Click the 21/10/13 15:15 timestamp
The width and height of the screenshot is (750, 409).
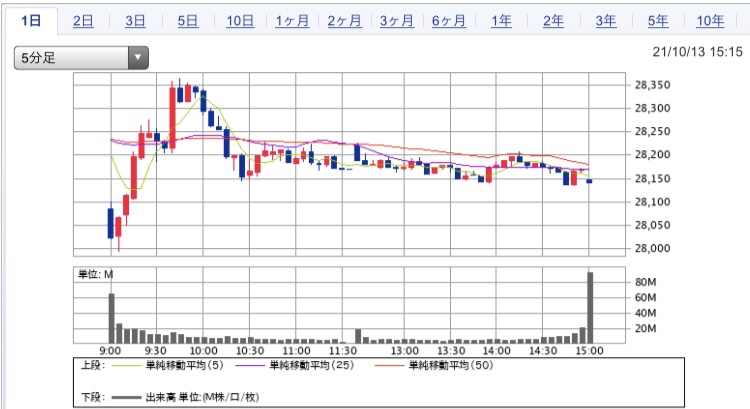pos(697,52)
